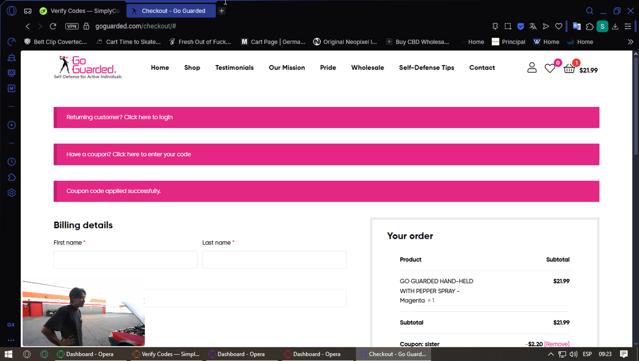Image resolution: width=639 pixels, height=361 pixels.
Task: Open Belt Clip Covertec bookmark
Action: pyautogui.click(x=55, y=42)
